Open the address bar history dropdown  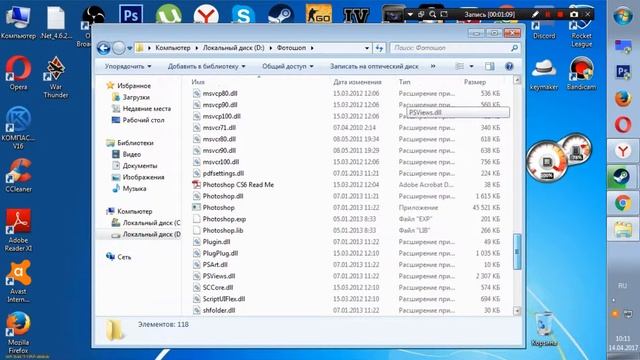[367, 48]
